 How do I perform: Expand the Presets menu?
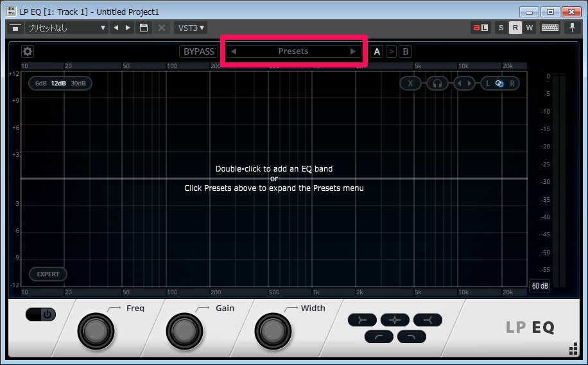(x=293, y=51)
